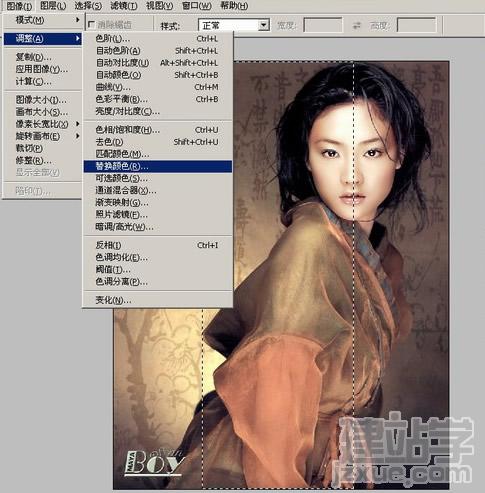This screenshot has height=493, width=485.
Task: Select 自动对比度(U) auto contrast
Action: click(x=158, y=63)
